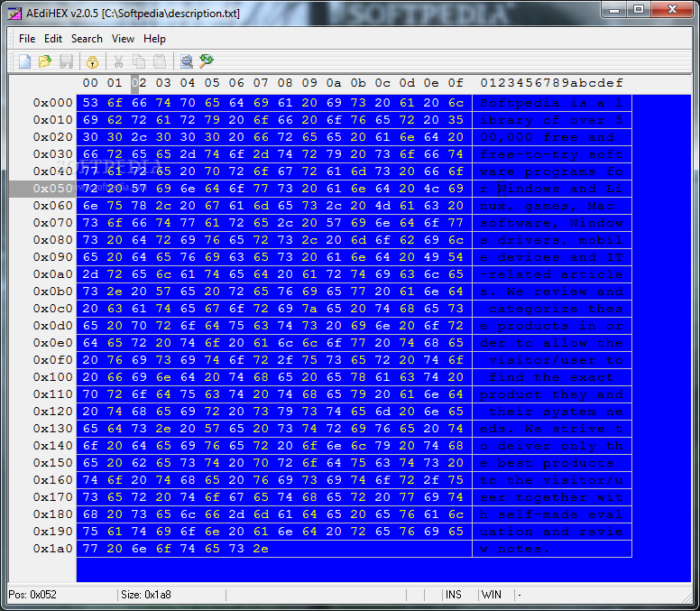Viewport: 700px width, 611px height.
Task: Click ASCII text '00,000 free and'
Action: (x=547, y=137)
